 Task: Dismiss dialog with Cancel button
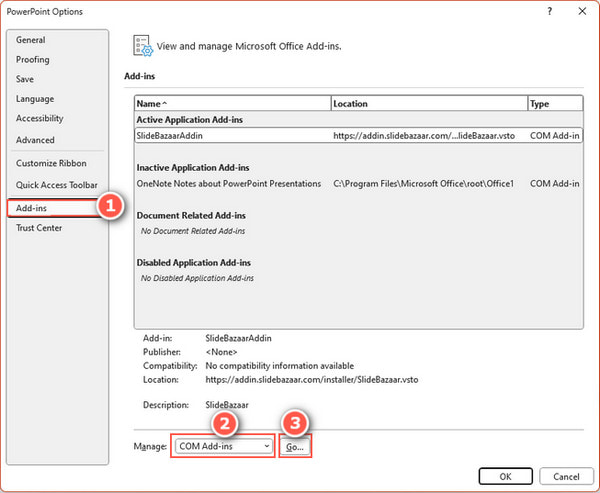click(566, 477)
